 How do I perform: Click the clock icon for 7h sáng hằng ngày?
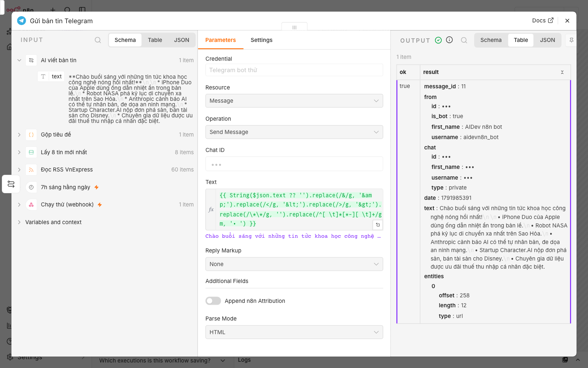click(x=31, y=187)
